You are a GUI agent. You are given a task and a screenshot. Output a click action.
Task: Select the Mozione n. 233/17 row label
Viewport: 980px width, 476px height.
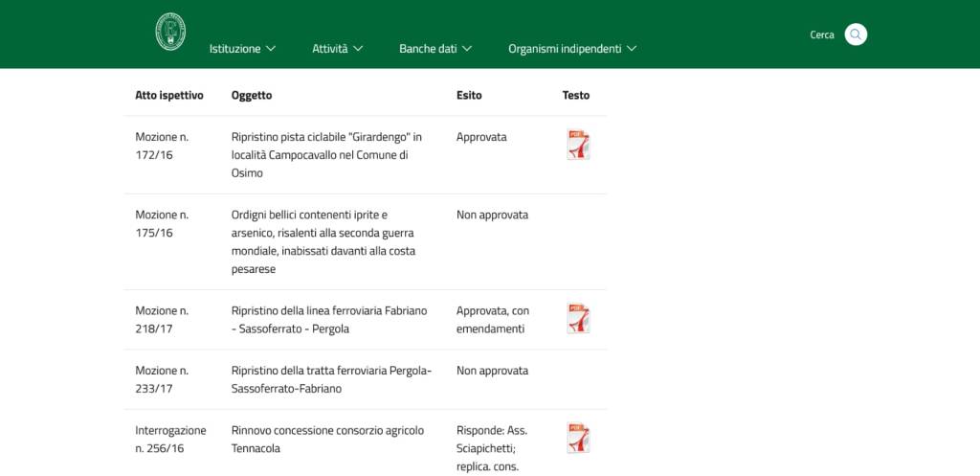pos(162,379)
